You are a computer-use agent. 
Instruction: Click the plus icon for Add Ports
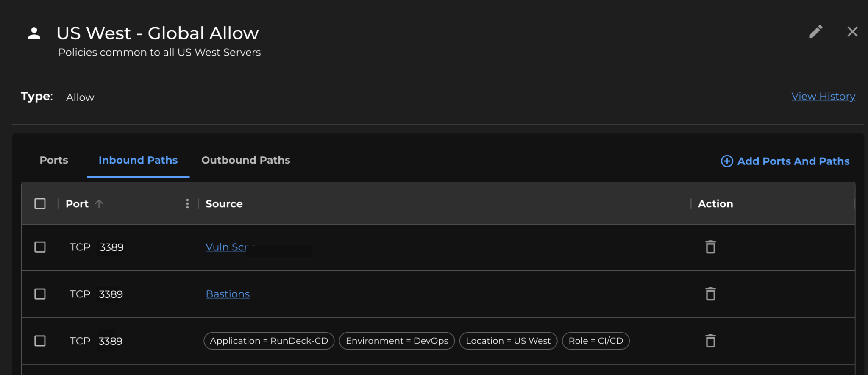tap(727, 161)
